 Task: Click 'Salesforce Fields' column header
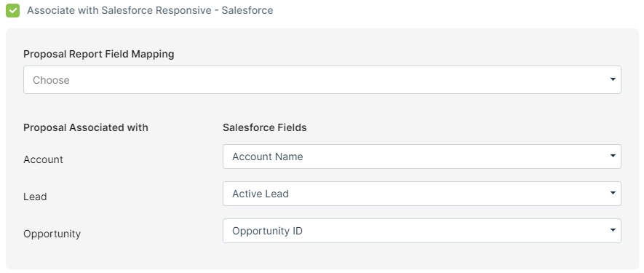264,127
